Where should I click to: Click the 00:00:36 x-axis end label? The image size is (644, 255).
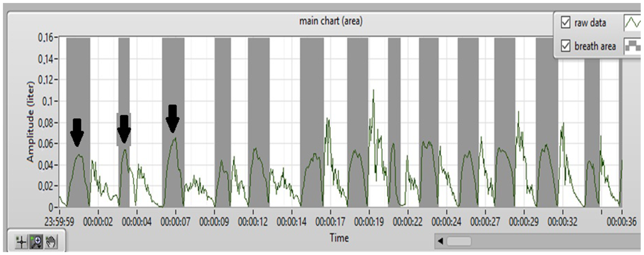[621, 222]
